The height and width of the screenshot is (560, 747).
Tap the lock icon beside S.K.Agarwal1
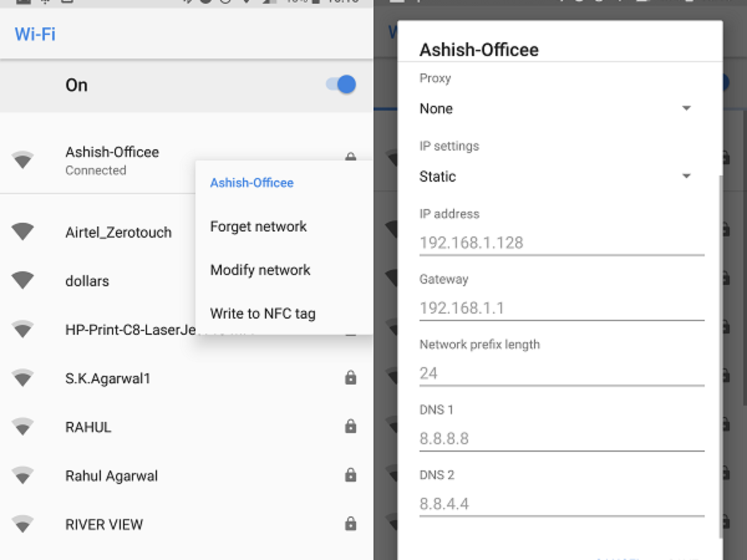click(x=351, y=378)
